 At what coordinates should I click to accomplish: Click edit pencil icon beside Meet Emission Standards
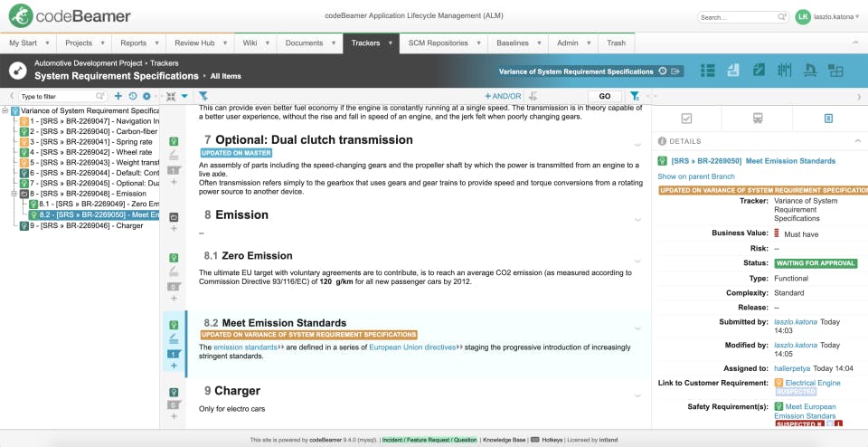point(174,338)
